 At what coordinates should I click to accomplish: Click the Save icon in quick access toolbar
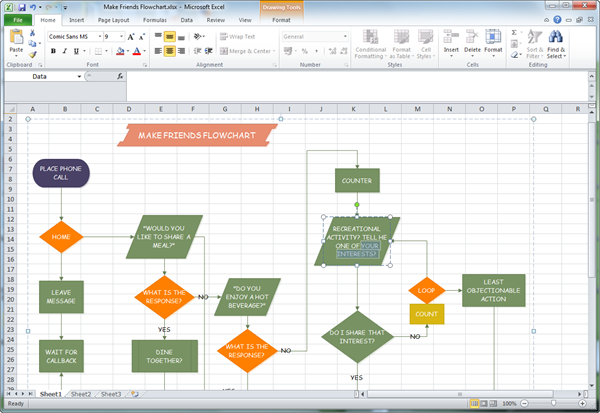(21, 7)
